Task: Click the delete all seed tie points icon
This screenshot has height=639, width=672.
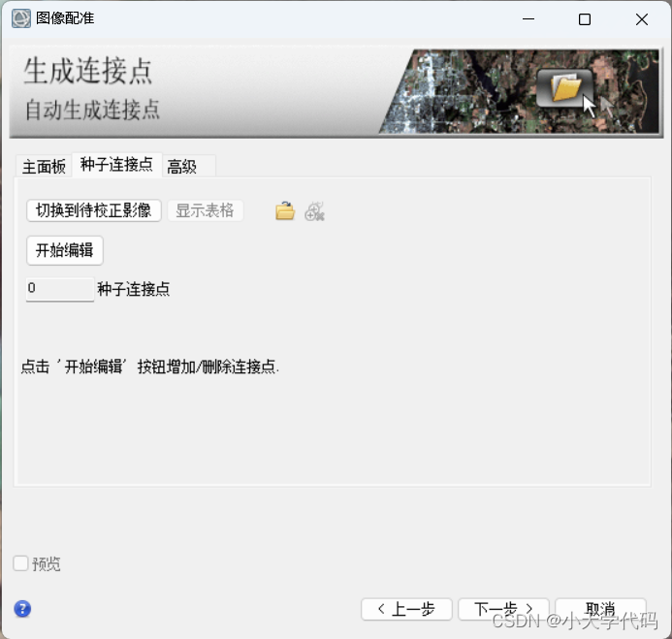Action: coord(314,211)
